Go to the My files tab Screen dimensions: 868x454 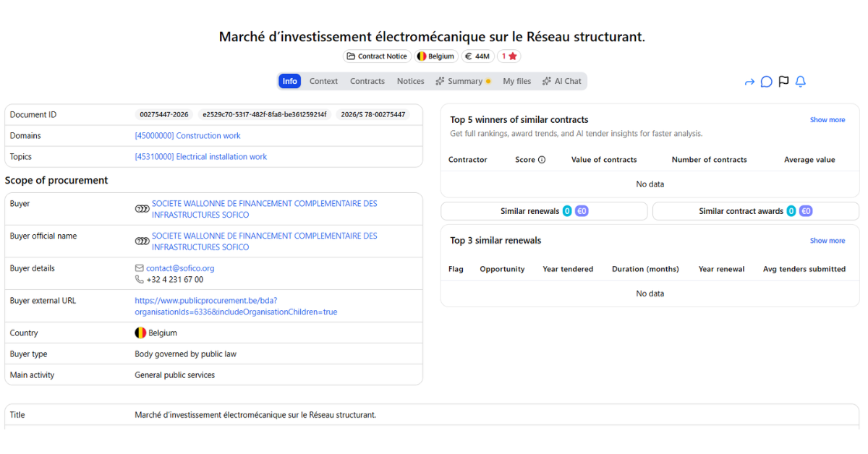(x=517, y=82)
